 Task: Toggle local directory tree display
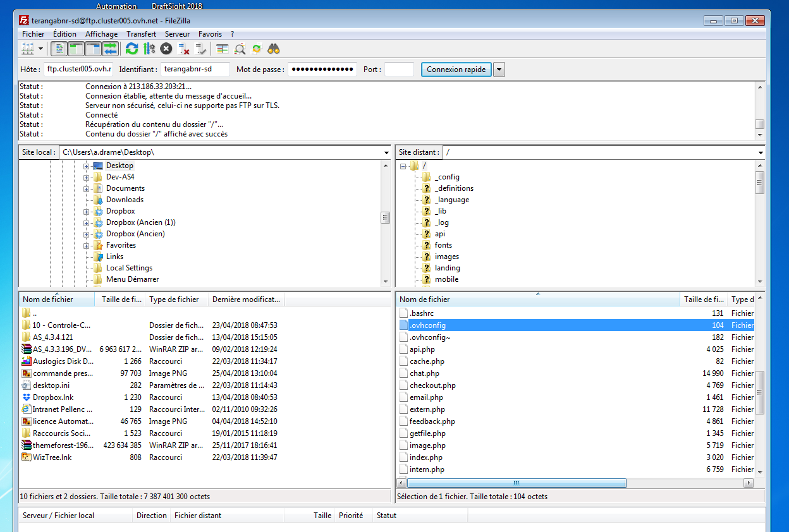76,49
